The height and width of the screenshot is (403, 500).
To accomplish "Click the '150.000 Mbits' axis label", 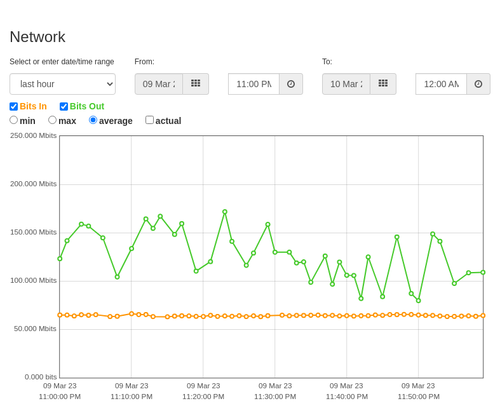I will pyautogui.click(x=33, y=232).
